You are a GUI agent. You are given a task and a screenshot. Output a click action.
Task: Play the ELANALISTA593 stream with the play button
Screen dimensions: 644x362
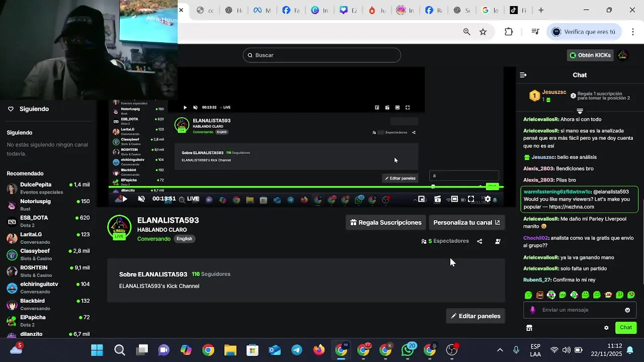pyautogui.click(x=124, y=199)
